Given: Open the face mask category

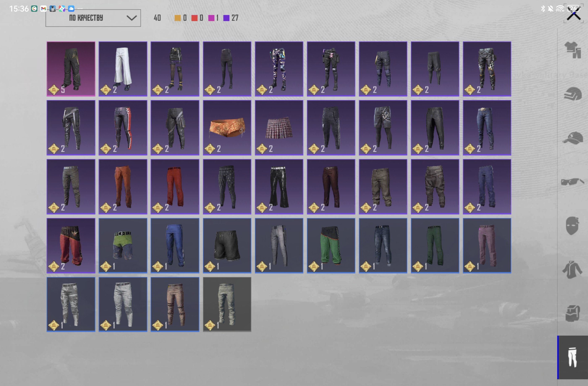Looking at the screenshot, I should (572, 226).
